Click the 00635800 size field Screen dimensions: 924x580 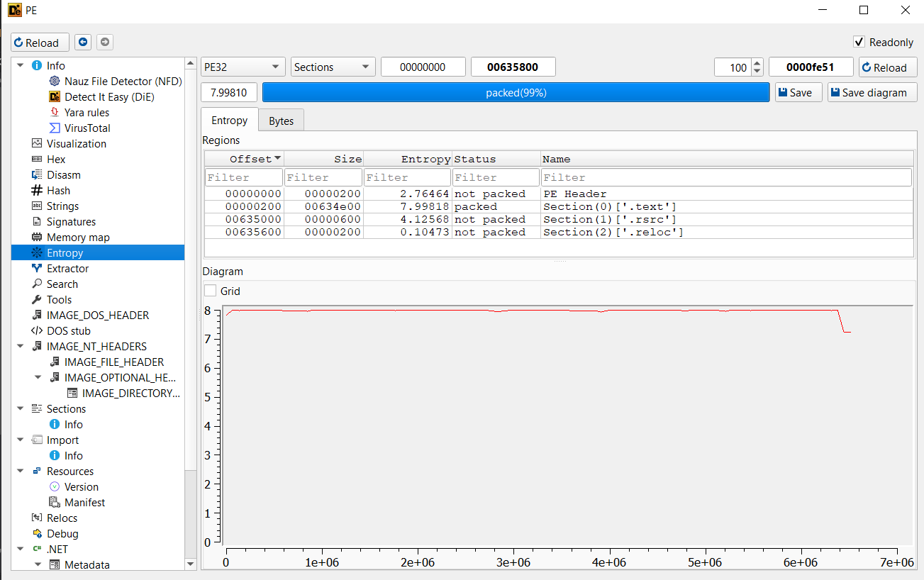[x=513, y=67]
